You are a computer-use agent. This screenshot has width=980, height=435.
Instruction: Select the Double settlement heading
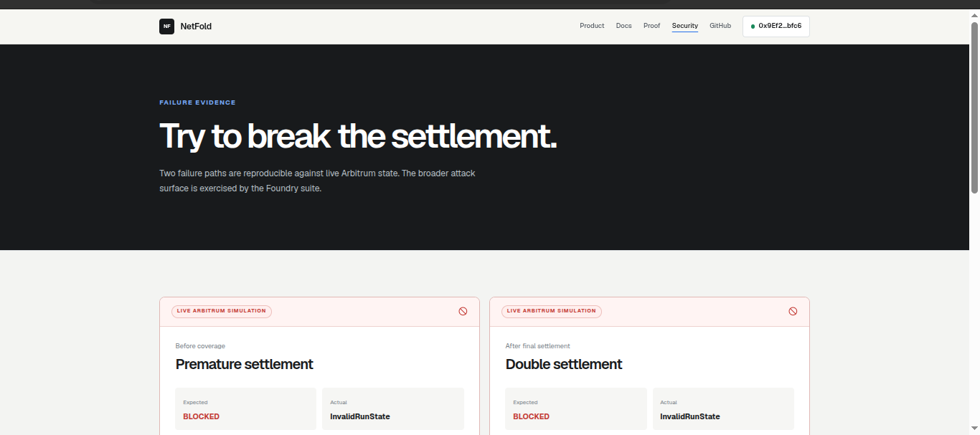click(564, 364)
